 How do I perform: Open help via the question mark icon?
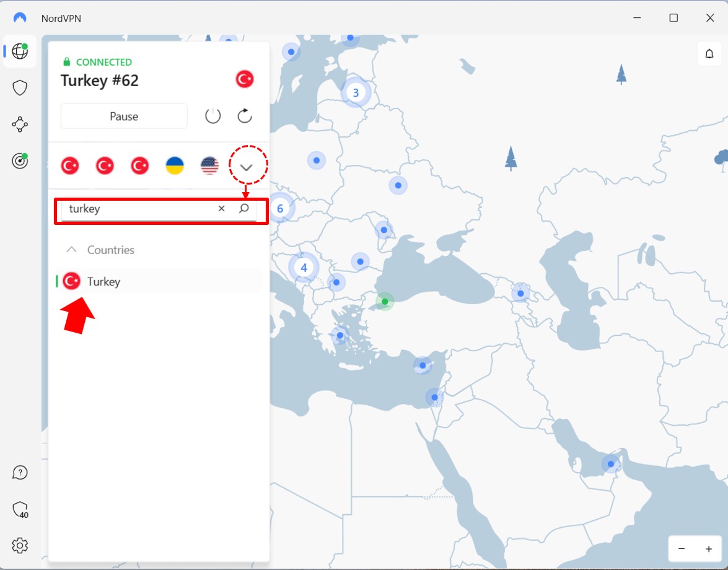(x=20, y=473)
